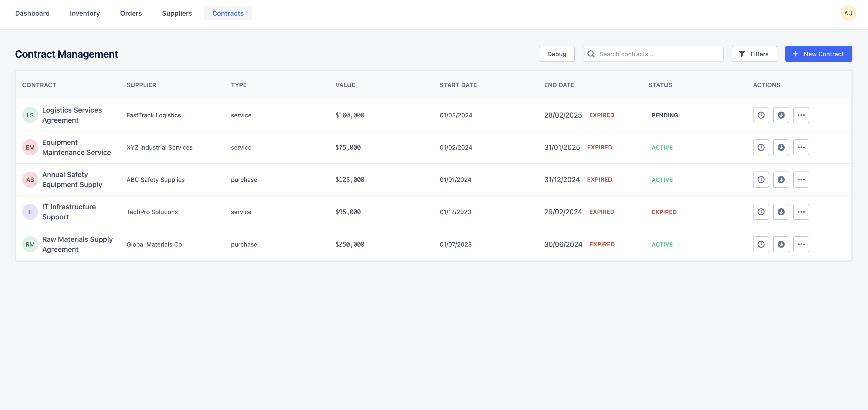Switch to the Dashboard tab
The image size is (868, 410).
(32, 13)
